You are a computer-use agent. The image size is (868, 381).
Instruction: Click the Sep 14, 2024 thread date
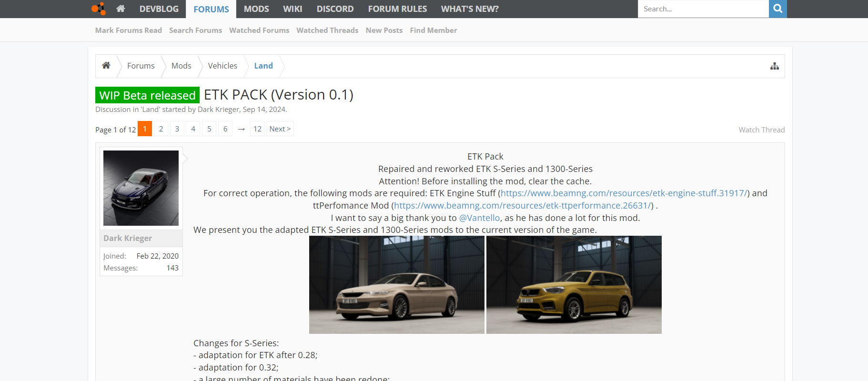264,110
